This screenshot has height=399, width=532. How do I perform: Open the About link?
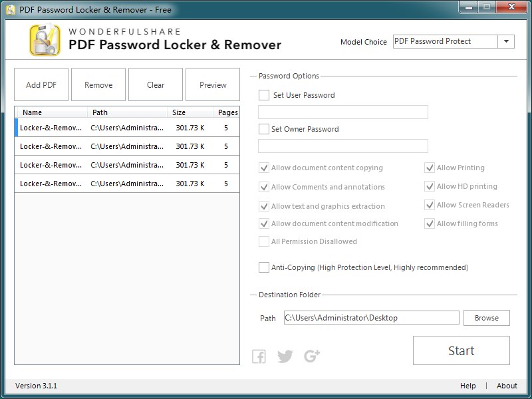point(507,386)
